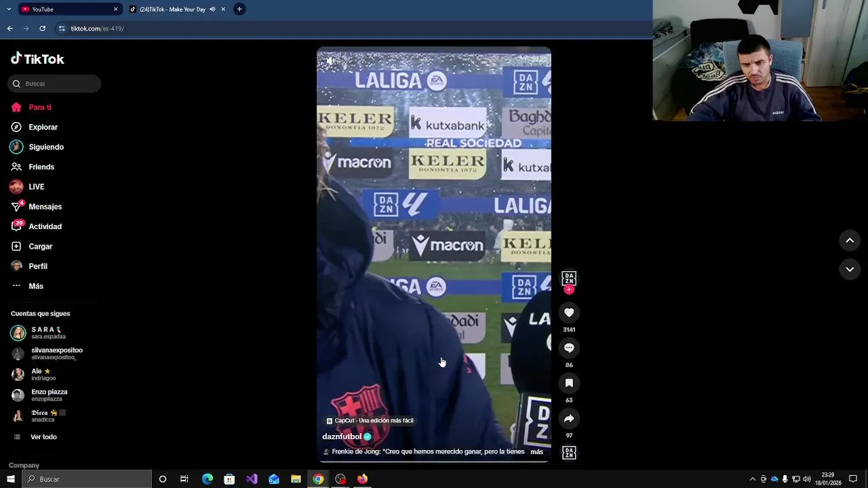
Task: Go to next video with down arrow
Action: [850, 269]
